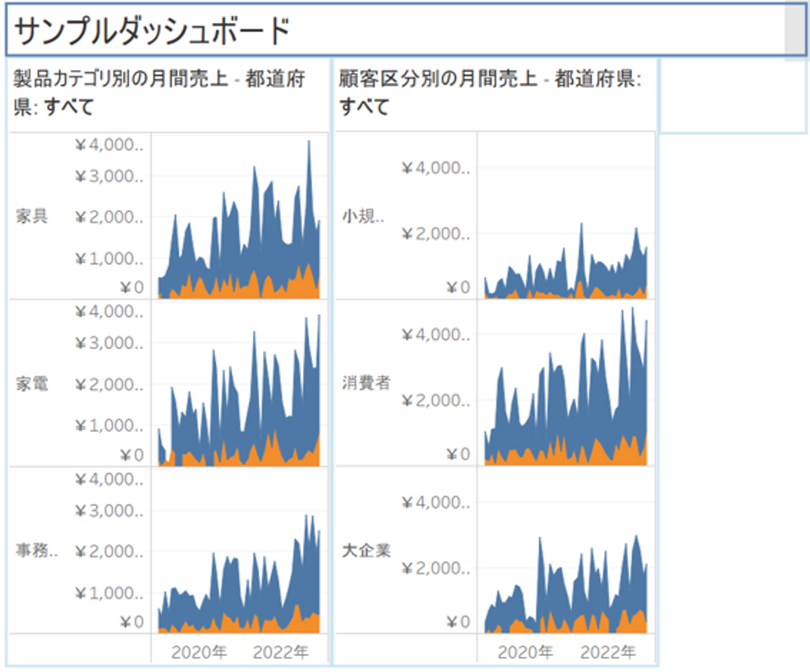Select the product-category monthly sales chart title
The height and width of the screenshot is (672, 810).
click(x=159, y=93)
